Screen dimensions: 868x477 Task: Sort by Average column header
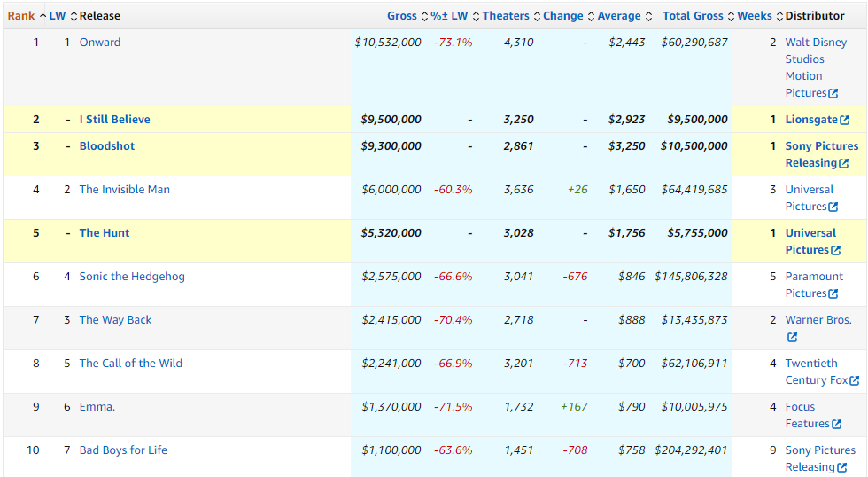[x=618, y=16]
